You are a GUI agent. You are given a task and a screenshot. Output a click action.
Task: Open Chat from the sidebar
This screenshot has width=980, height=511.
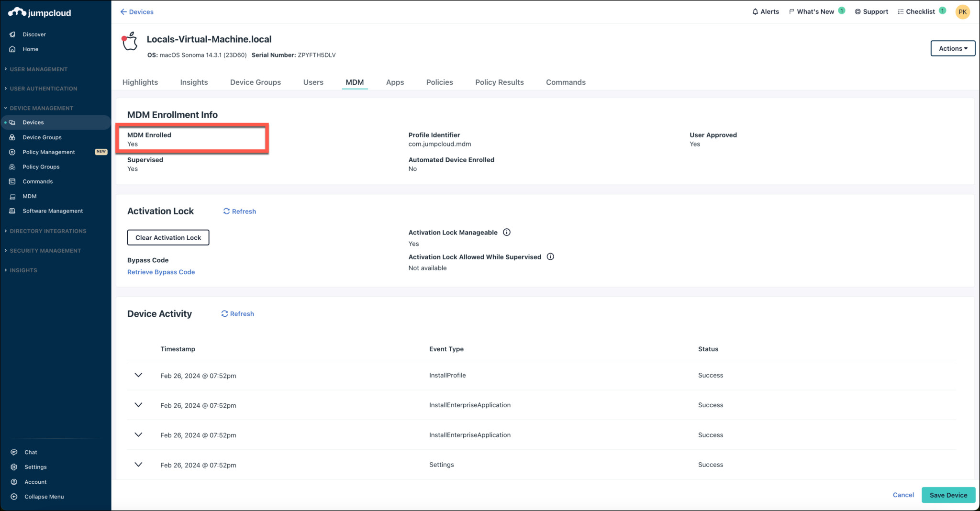coord(31,452)
